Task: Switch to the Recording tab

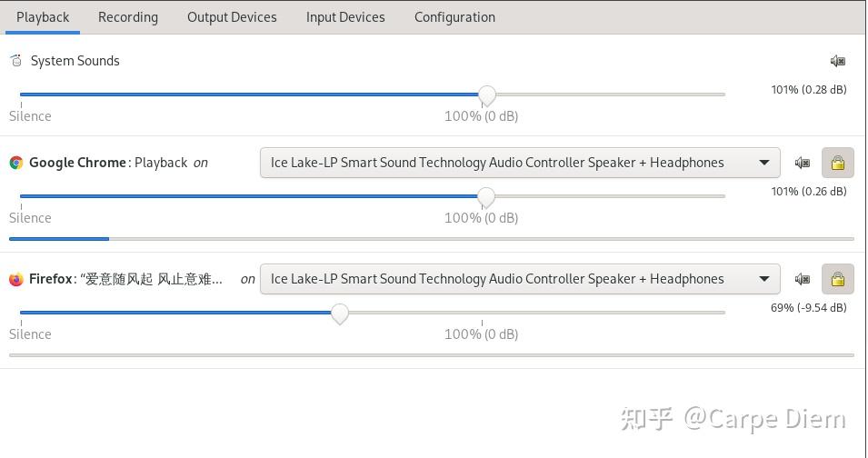Action: [x=128, y=17]
